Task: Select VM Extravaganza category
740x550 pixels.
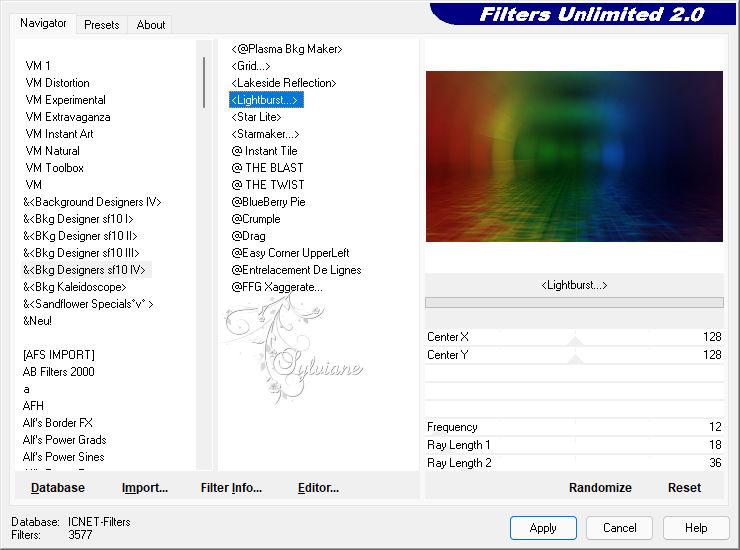Action: point(67,117)
